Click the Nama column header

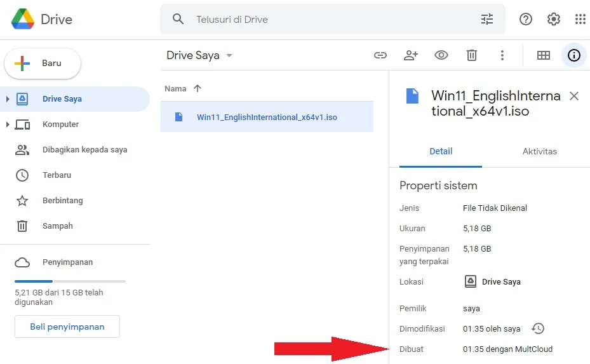click(175, 89)
